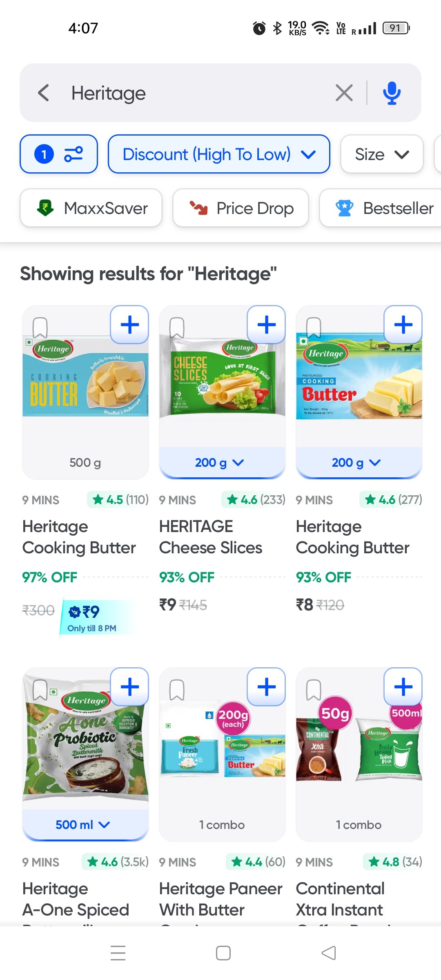441x980 pixels.
Task: Select the MaxxSaver filter chip
Action: tap(91, 208)
